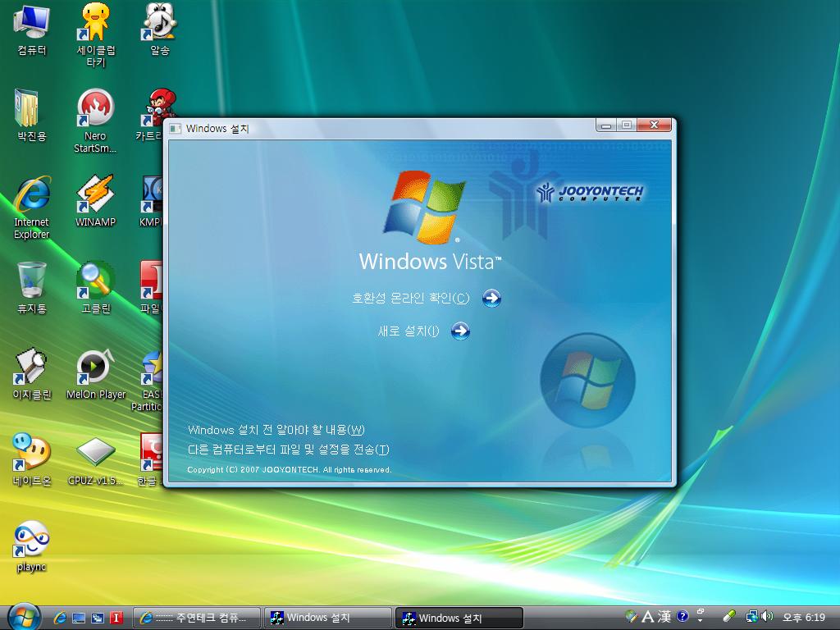The image size is (840, 630).
Task: Open the 박진용 folder icon
Action: 32,115
